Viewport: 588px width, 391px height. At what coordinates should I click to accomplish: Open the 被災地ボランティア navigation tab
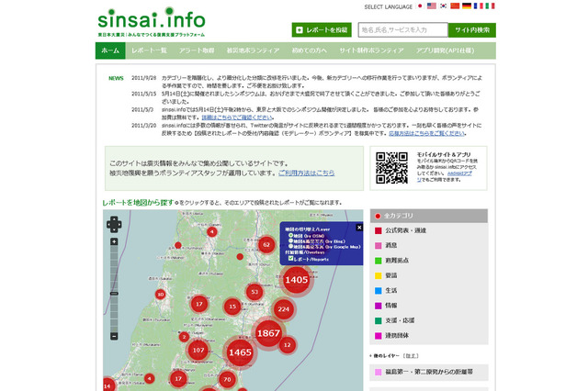pos(254,50)
